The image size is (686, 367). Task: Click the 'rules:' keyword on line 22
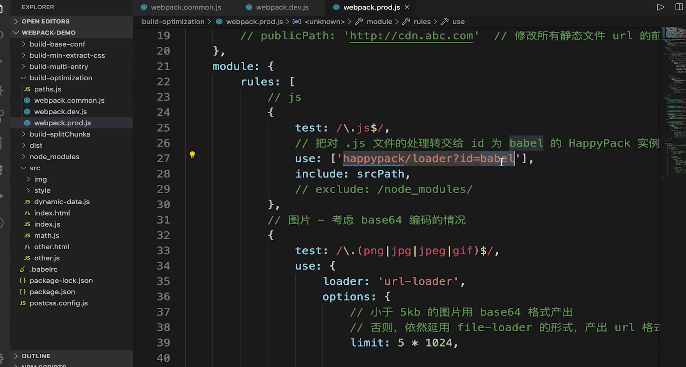pos(261,82)
